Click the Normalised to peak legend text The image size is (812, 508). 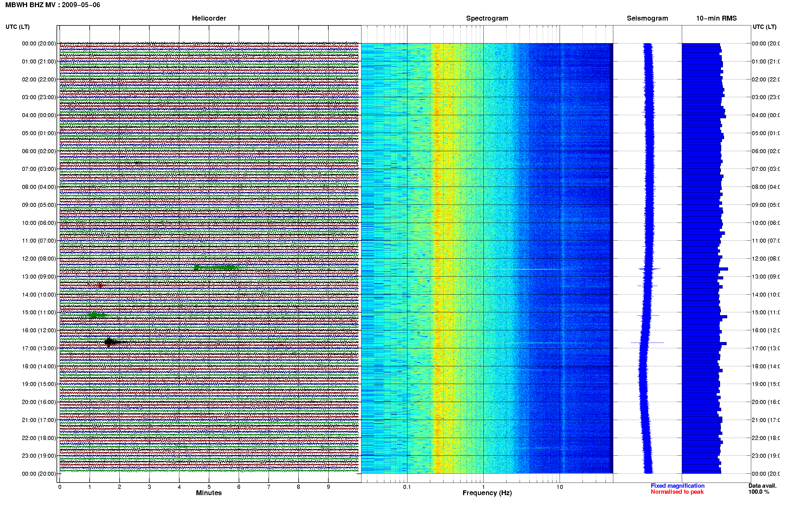tap(677, 492)
